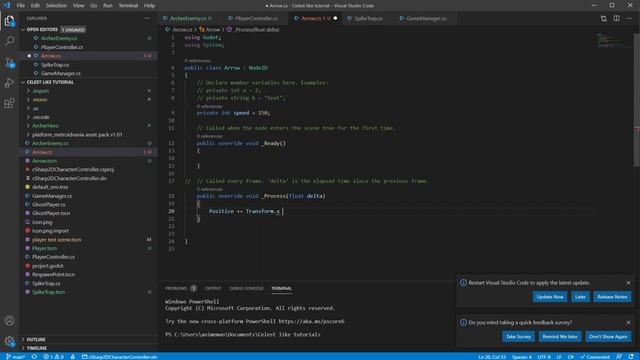Screen dimensions: 640x360
Task: Collapse the Open Editors section
Action: coord(42,30)
